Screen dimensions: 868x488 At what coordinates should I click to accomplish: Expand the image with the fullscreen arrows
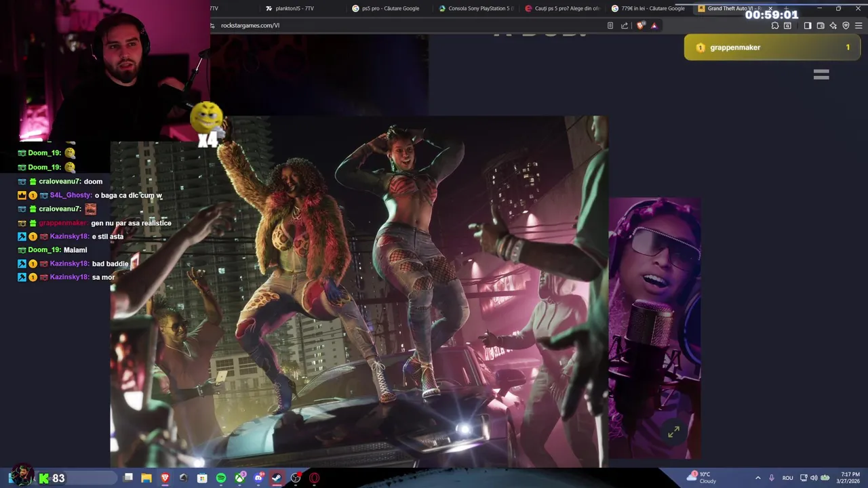click(673, 432)
